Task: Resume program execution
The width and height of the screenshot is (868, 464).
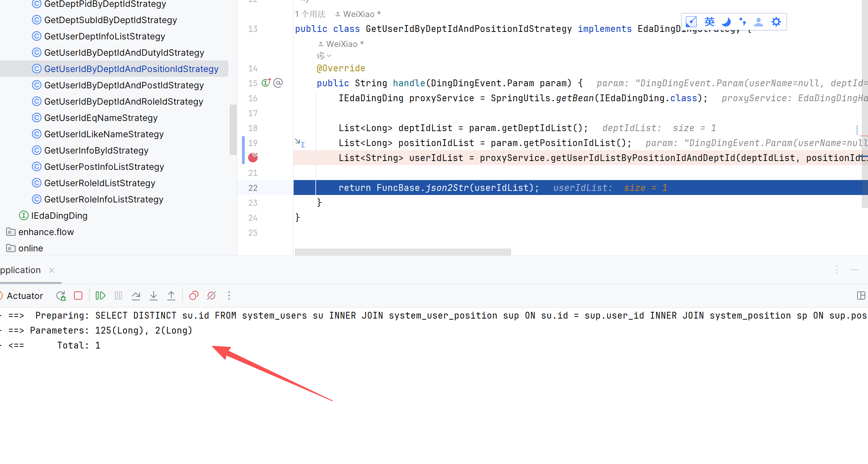Action: pos(100,296)
